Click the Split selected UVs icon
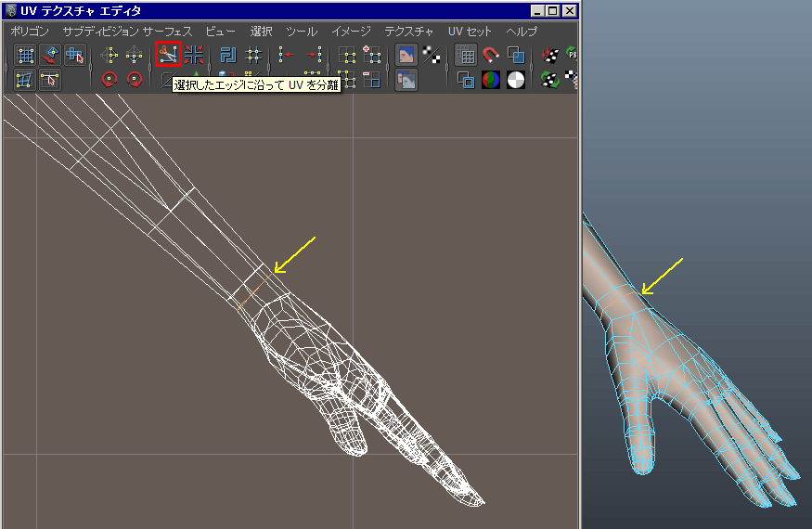Viewport: 812px width, 529px height. point(194,55)
